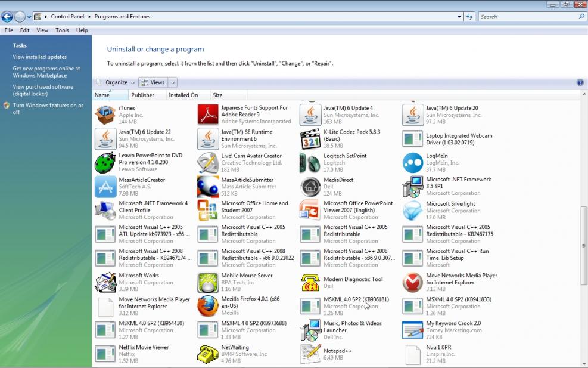Click View installed updates link
Viewport: 588px width, 368px height.
click(x=40, y=57)
